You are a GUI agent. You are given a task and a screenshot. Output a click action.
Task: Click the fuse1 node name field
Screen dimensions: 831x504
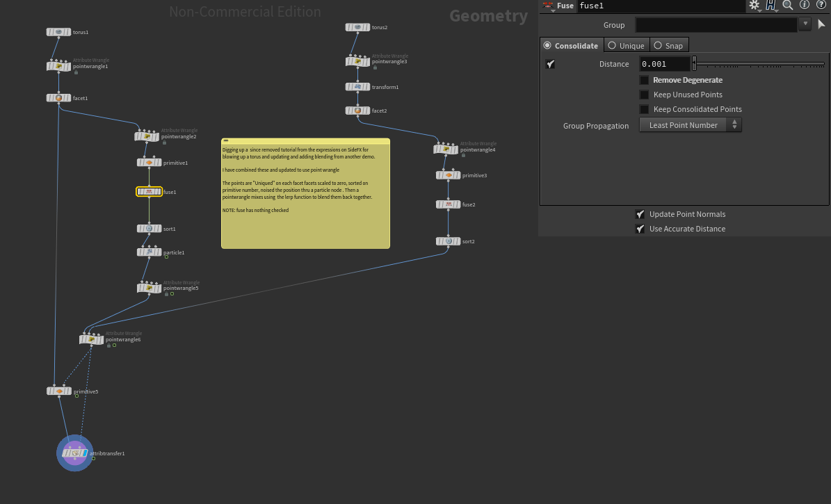click(661, 6)
